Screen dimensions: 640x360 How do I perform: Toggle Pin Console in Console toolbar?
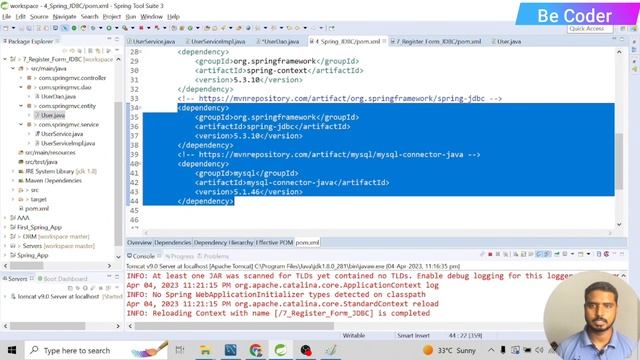pos(557,254)
